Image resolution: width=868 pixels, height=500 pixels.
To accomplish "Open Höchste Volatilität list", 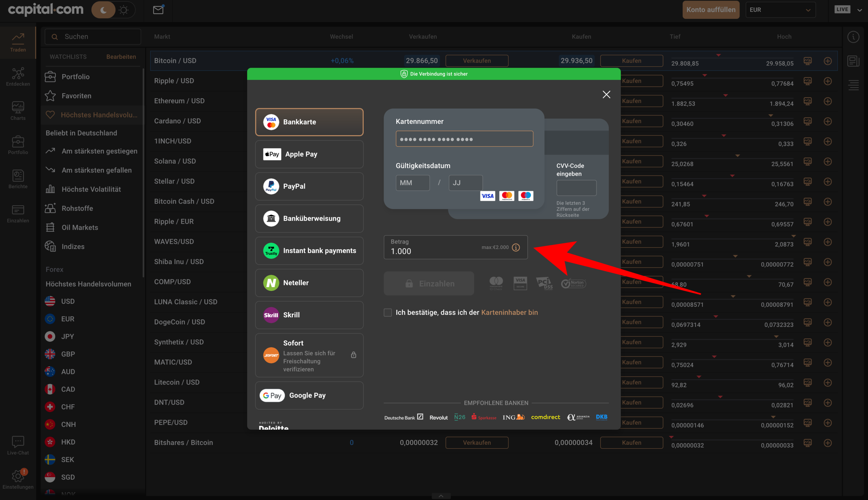I will [92, 189].
